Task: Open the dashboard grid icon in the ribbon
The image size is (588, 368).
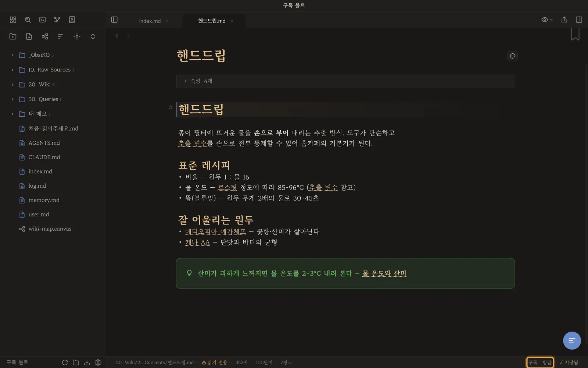Action: [x=13, y=20]
